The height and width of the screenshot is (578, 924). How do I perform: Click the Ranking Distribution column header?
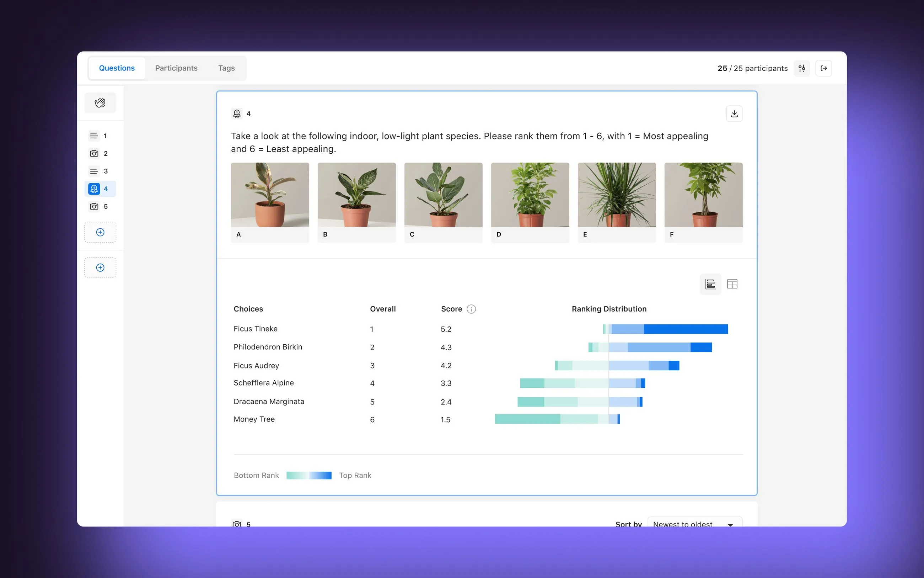(x=609, y=309)
